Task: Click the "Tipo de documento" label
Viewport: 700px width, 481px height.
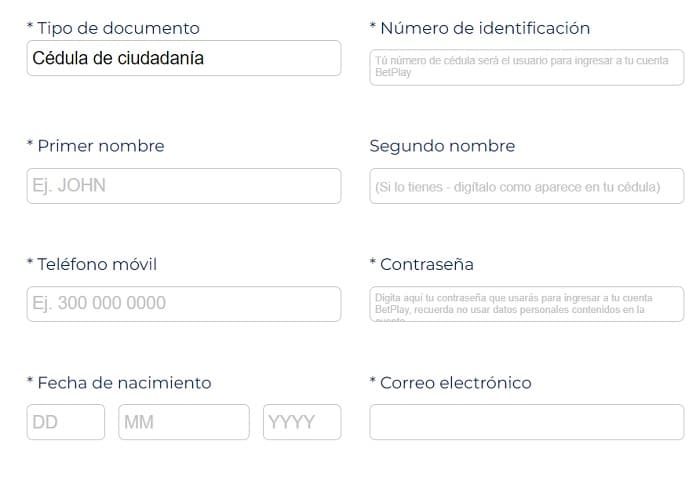Action: point(118,29)
